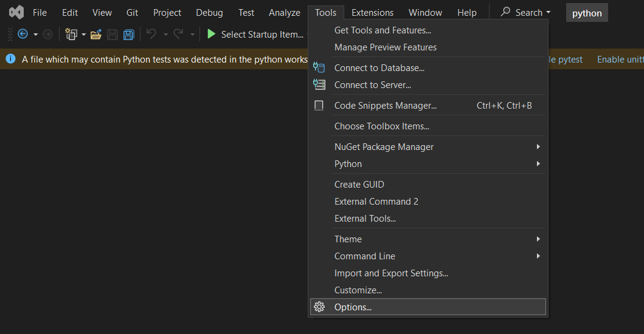Click the Open File folder icon

(96, 35)
